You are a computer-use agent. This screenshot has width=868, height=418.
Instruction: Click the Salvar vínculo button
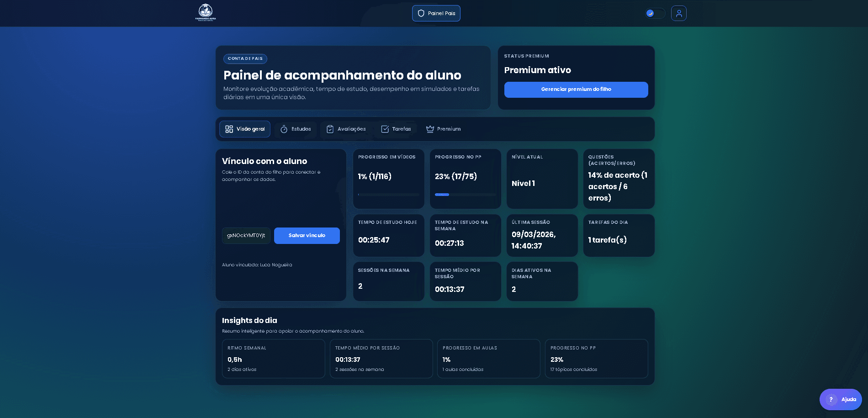click(307, 235)
